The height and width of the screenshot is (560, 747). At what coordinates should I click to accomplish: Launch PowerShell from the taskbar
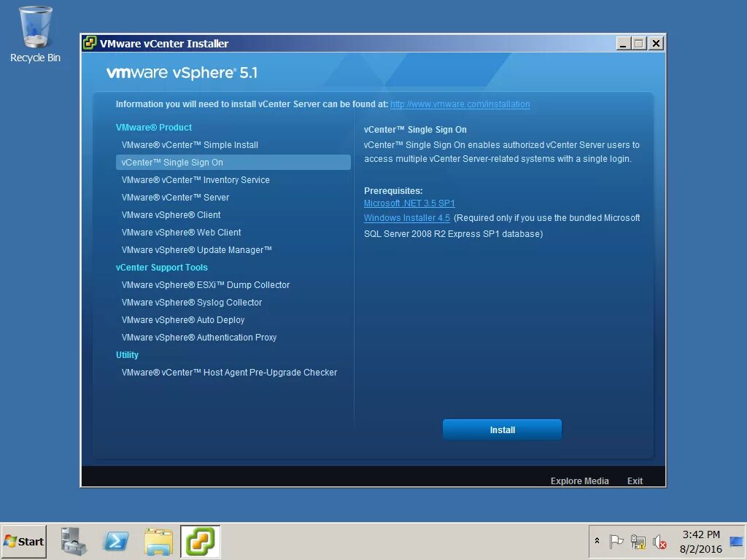pyautogui.click(x=116, y=542)
